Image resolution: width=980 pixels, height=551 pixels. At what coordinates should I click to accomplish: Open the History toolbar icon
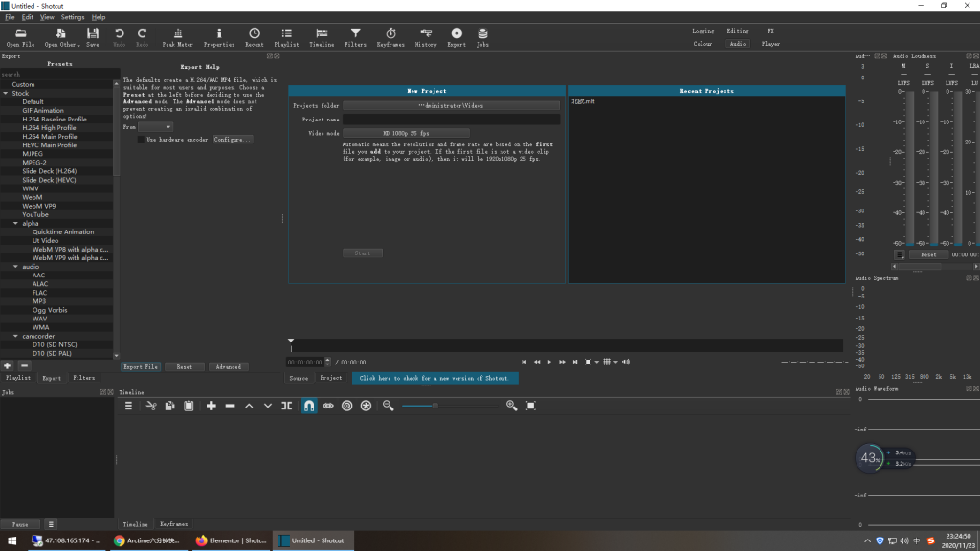coord(426,37)
